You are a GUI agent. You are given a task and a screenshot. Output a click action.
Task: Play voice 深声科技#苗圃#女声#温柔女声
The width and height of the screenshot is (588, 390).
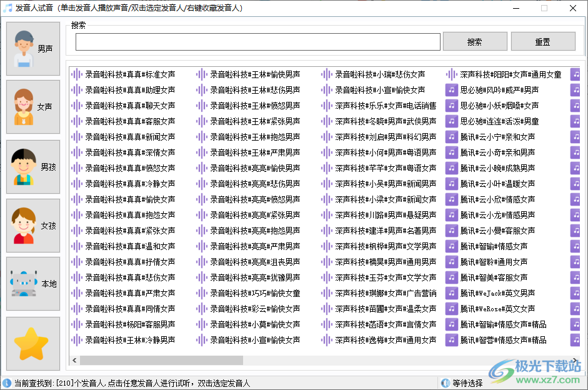pyautogui.click(x=386, y=309)
